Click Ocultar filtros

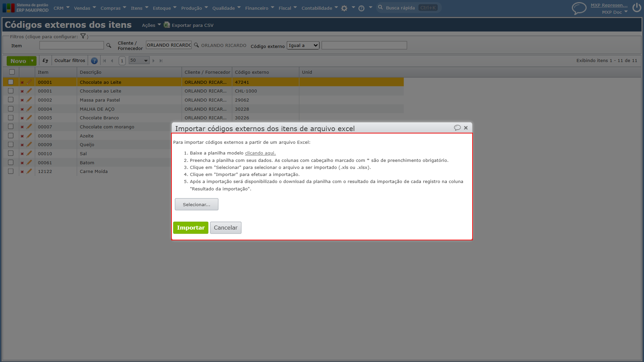coord(70,61)
